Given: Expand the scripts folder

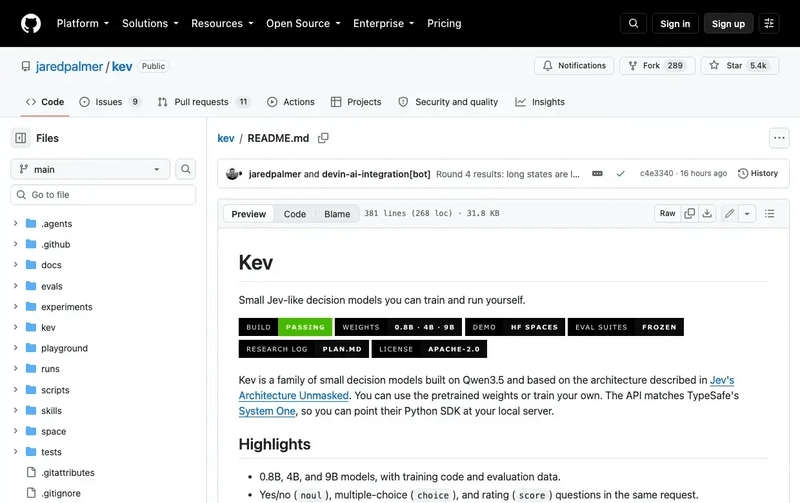Looking at the screenshot, I should [x=15, y=389].
